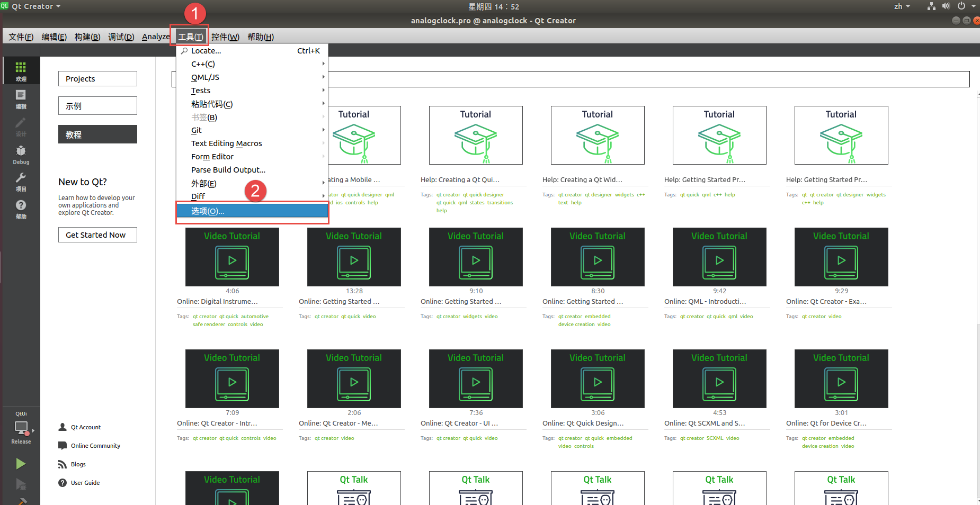Click the Projects button
The width and height of the screenshot is (980, 505).
point(97,78)
